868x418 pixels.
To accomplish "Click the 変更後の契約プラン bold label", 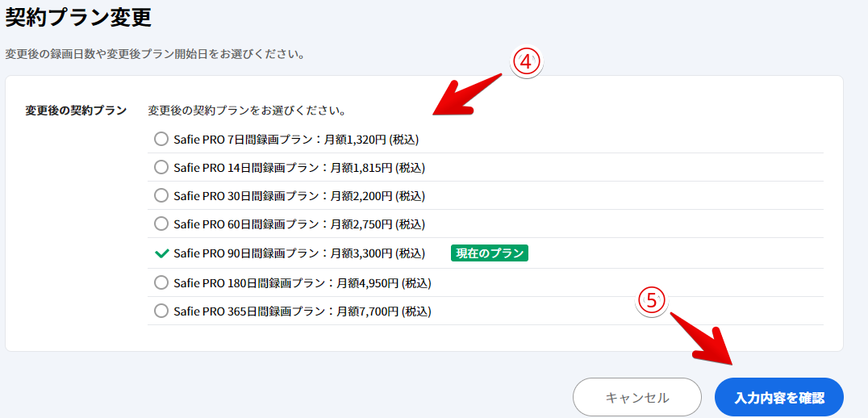I will (x=77, y=111).
